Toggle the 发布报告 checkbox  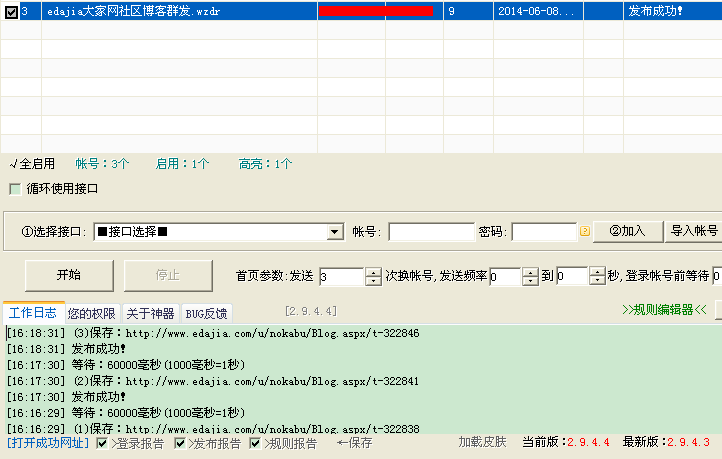point(180,443)
